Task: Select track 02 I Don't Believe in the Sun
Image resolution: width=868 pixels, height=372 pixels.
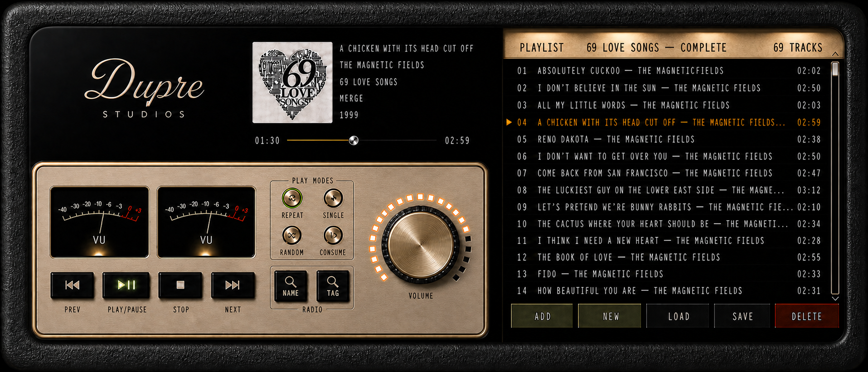Action: (x=669, y=88)
